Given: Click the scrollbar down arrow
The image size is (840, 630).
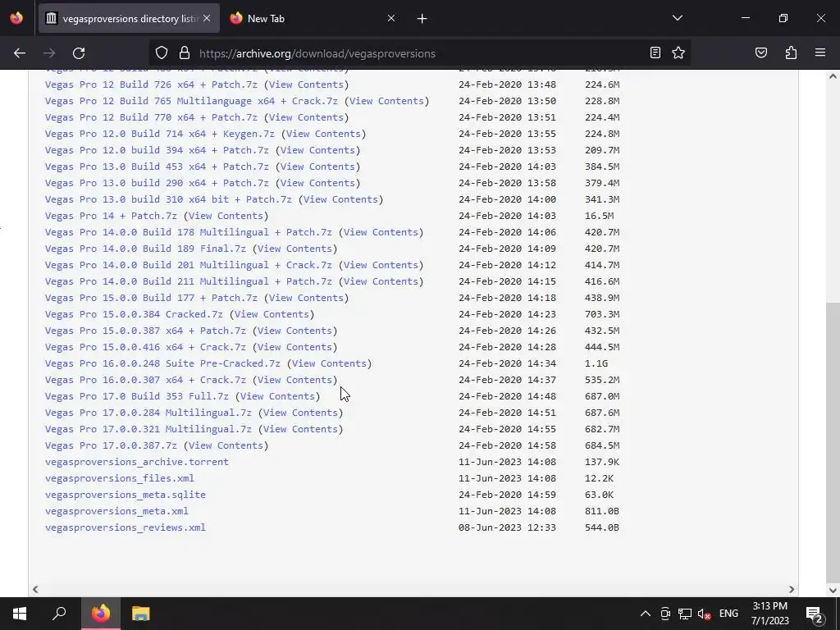Looking at the screenshot, I should coord(833,591).
